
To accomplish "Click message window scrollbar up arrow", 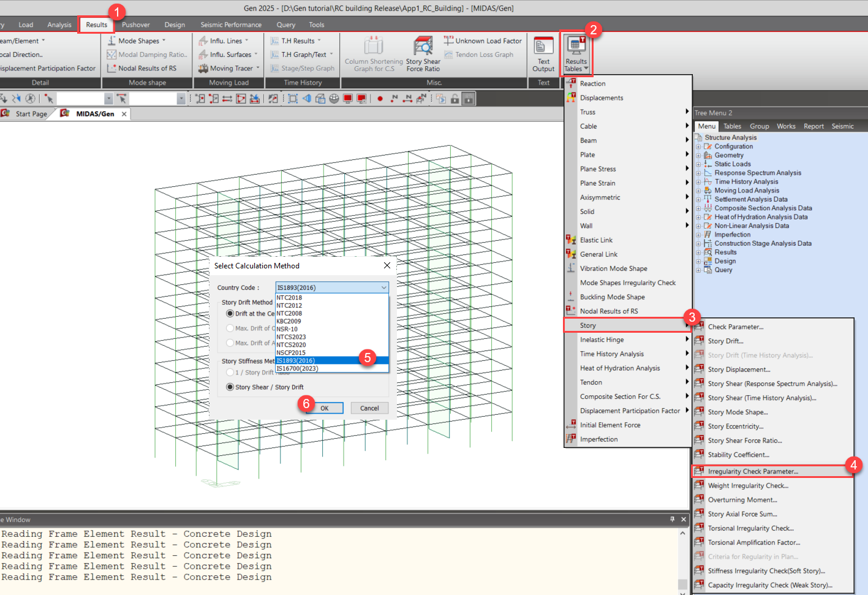I will pyautogui.click(x=682, y=534).
